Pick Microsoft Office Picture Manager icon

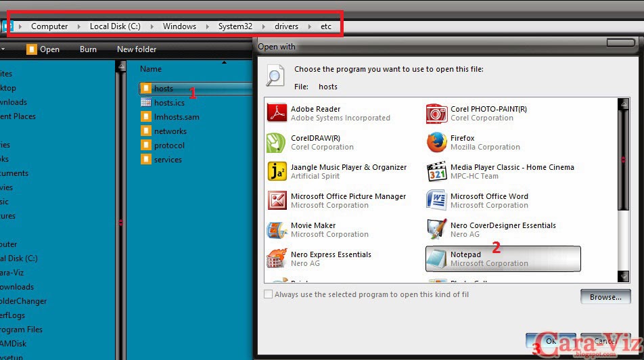pos(277,200)
